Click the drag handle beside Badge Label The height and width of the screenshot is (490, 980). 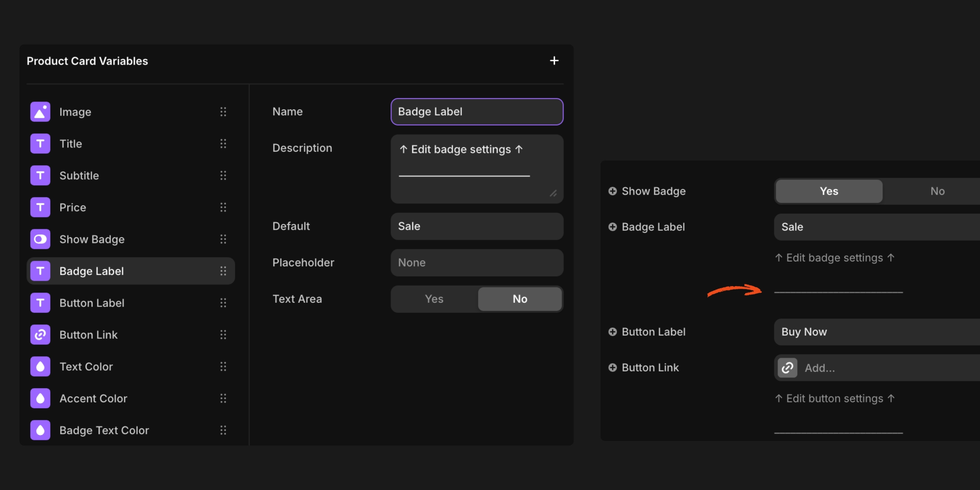pos(223,270)
